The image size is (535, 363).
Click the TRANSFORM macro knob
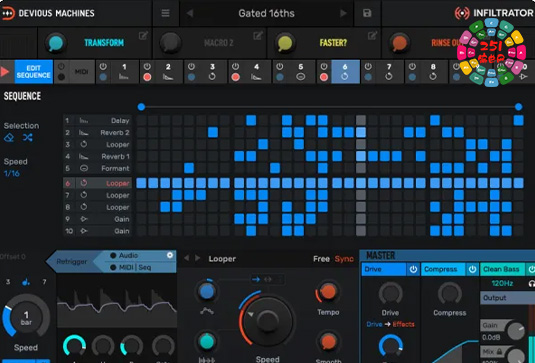click(56, 44)
